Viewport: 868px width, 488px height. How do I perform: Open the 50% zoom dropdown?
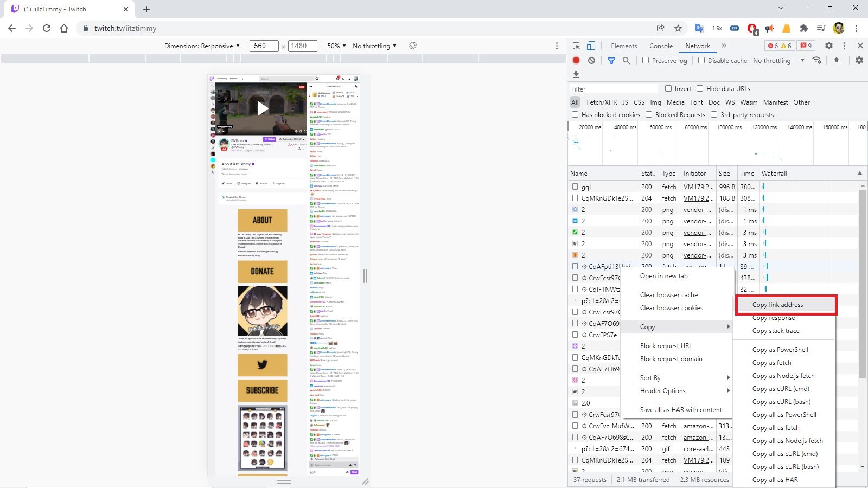pos(336,46)
